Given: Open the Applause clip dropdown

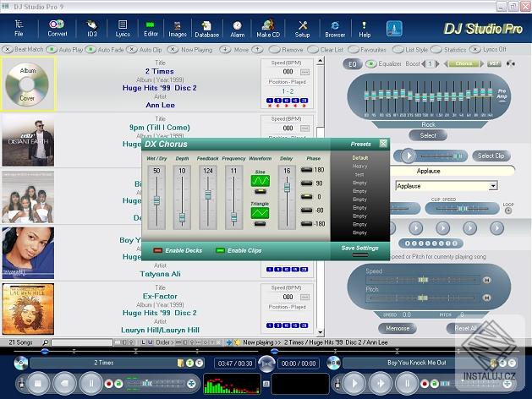Looking at the screenshot, I should click(x=492, y=186).
